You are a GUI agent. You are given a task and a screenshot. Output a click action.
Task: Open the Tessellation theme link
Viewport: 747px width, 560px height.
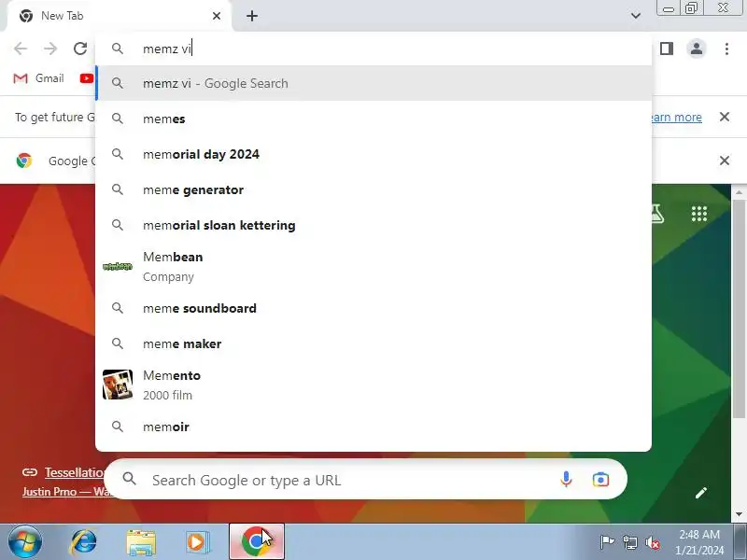pyautogui.click(x=75, y=472)
